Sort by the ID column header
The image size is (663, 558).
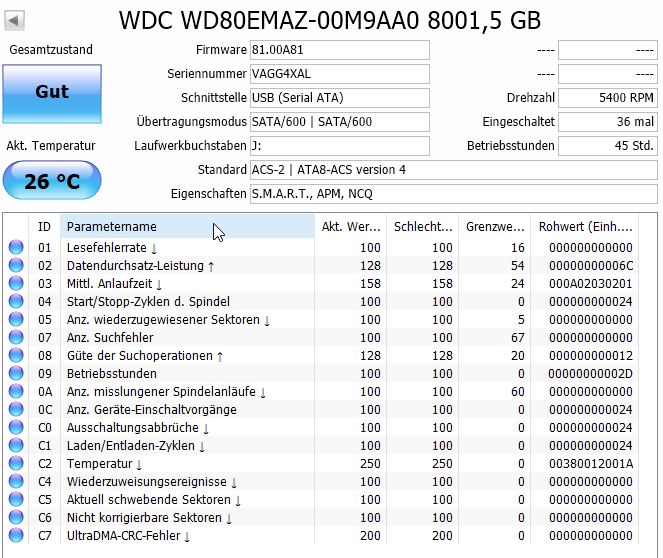pos(44,227)
